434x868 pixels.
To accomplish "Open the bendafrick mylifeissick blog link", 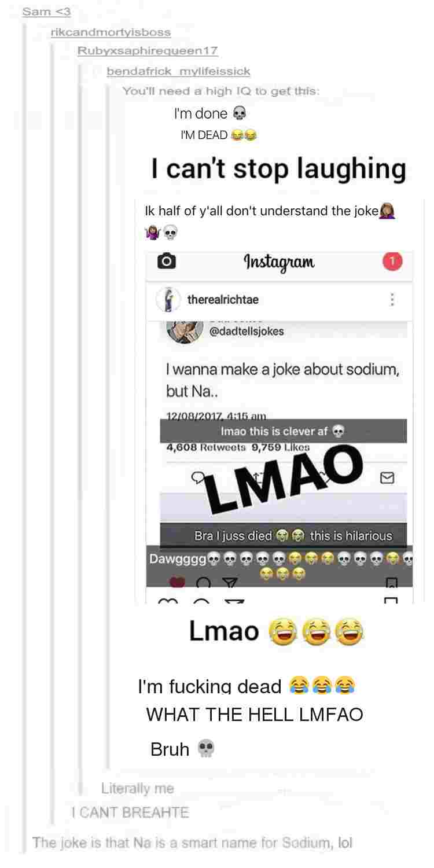I will [178, 71].
